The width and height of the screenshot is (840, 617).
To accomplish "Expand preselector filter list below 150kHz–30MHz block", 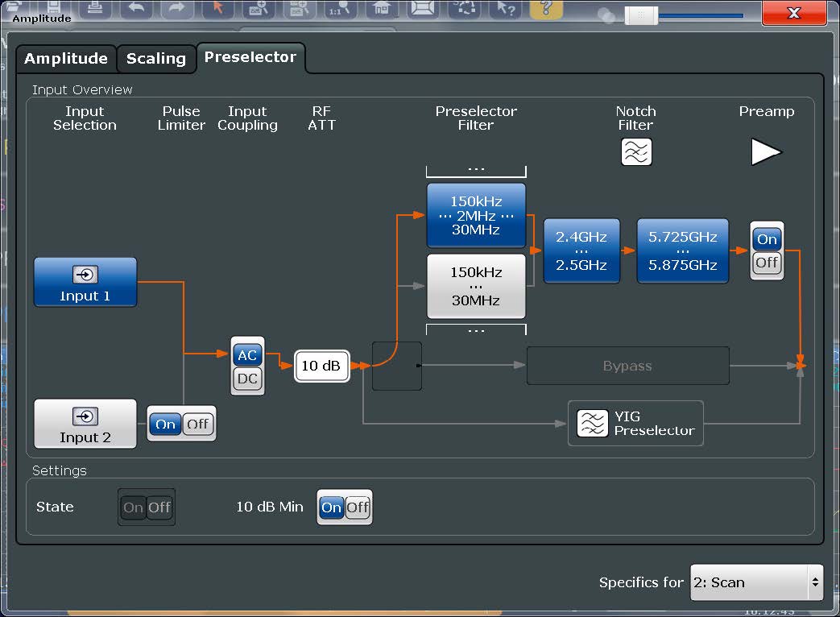I will [476, 329].
